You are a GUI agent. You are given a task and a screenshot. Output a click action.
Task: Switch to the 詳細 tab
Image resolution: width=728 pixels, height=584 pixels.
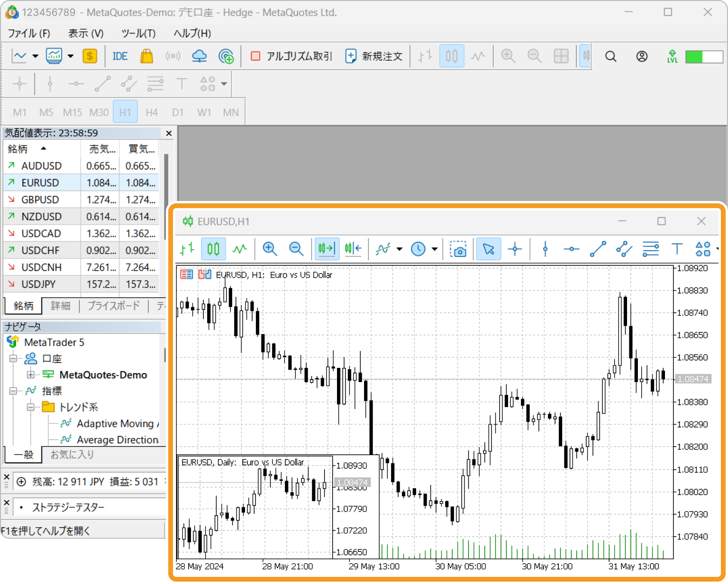pyautogui.click(x=61, y=306)
